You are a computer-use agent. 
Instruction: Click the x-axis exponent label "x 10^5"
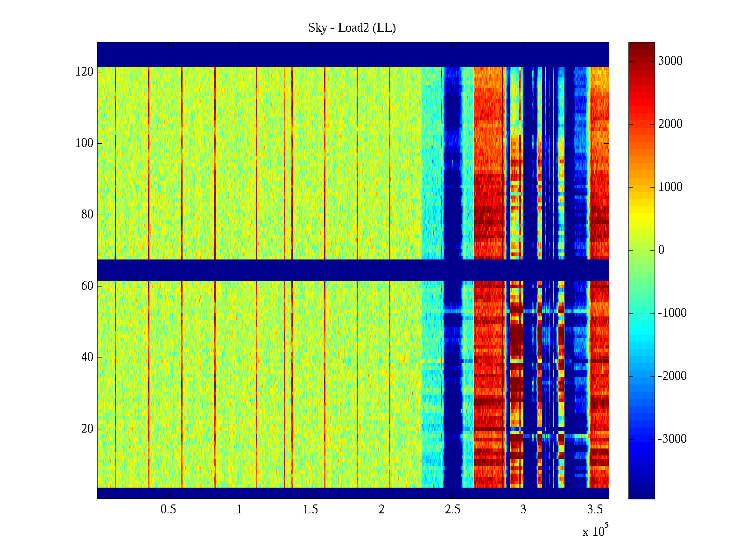[595, 531]
